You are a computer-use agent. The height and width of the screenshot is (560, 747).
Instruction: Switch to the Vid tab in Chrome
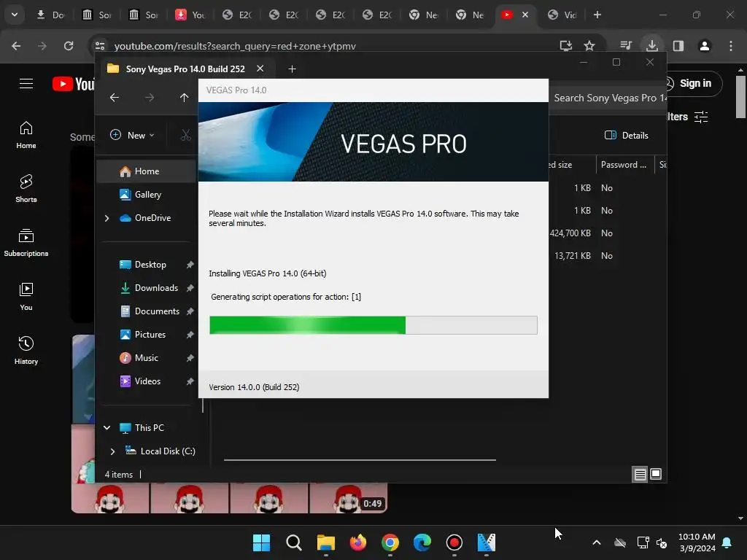[x=562, y=15]
